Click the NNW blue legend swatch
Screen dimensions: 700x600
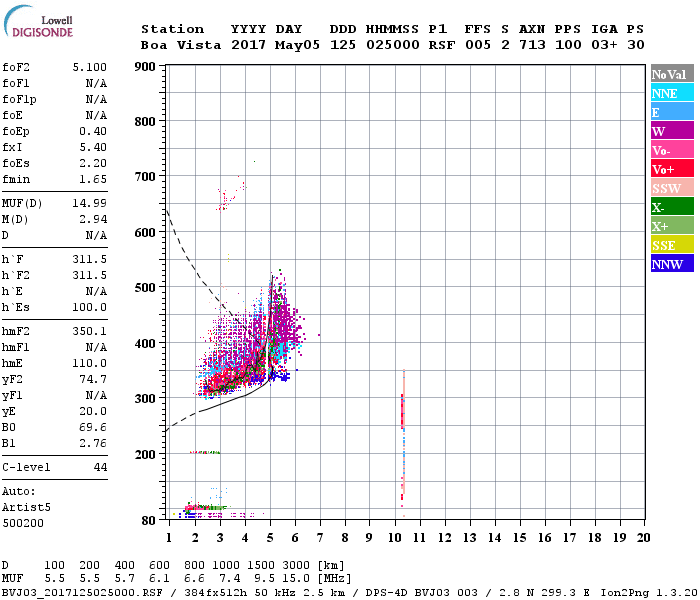coord(672,263)
